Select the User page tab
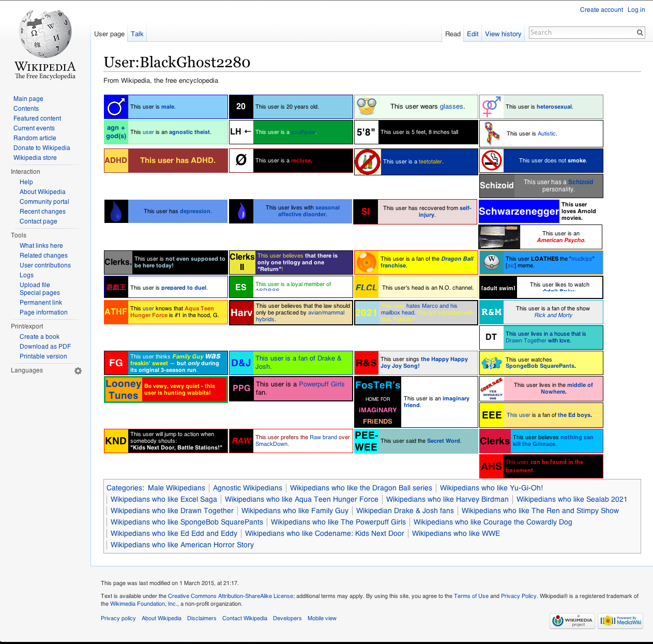 (x=109, y=34)
